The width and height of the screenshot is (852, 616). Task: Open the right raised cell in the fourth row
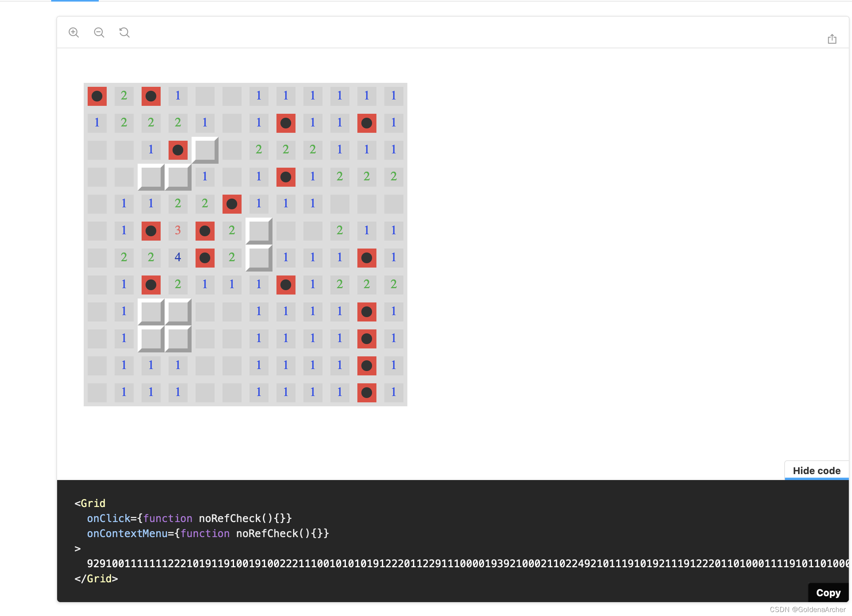click(x=178, y=177)
